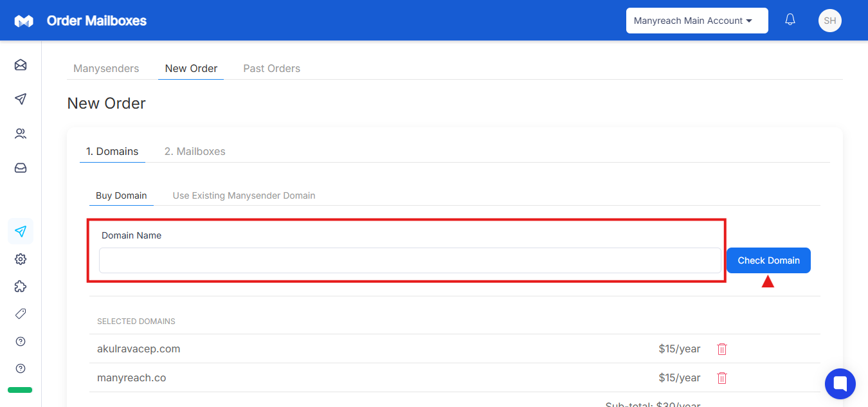868x407 pixels.
Task: Click the akulravacep.com domain text
Action: click(x=138, y=349)
